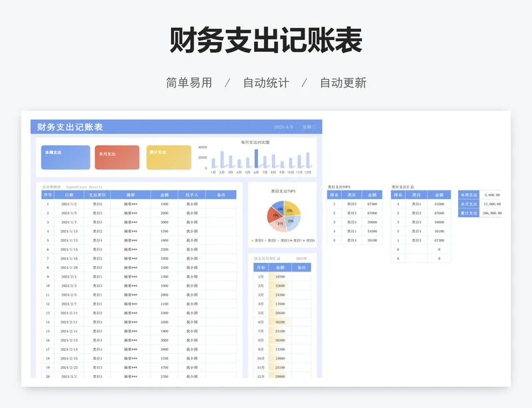Select amount 3500 in the detail table
Image resolution: width=532 pixels, height=408 pixels.
tap(164, 322)
